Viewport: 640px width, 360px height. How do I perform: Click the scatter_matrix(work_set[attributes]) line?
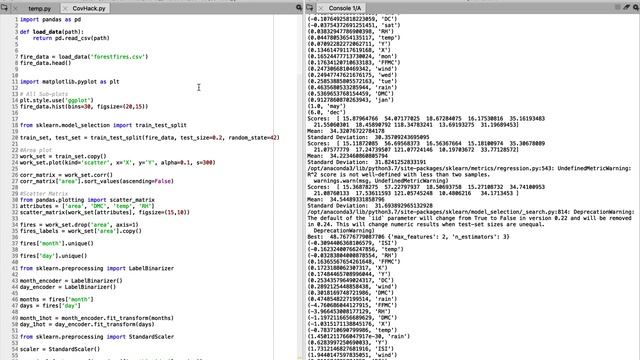(x=105, y=212)
